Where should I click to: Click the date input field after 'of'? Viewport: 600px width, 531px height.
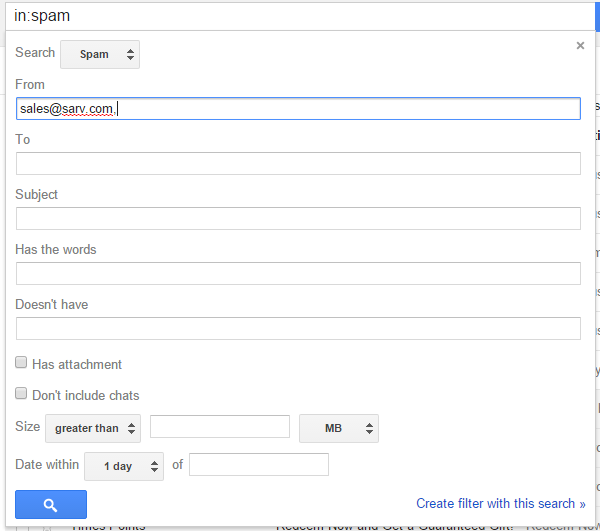click(258, 465)
